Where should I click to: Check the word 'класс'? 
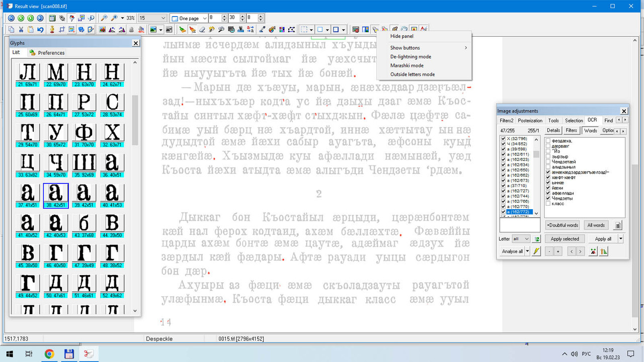click(x=548, y=204)
